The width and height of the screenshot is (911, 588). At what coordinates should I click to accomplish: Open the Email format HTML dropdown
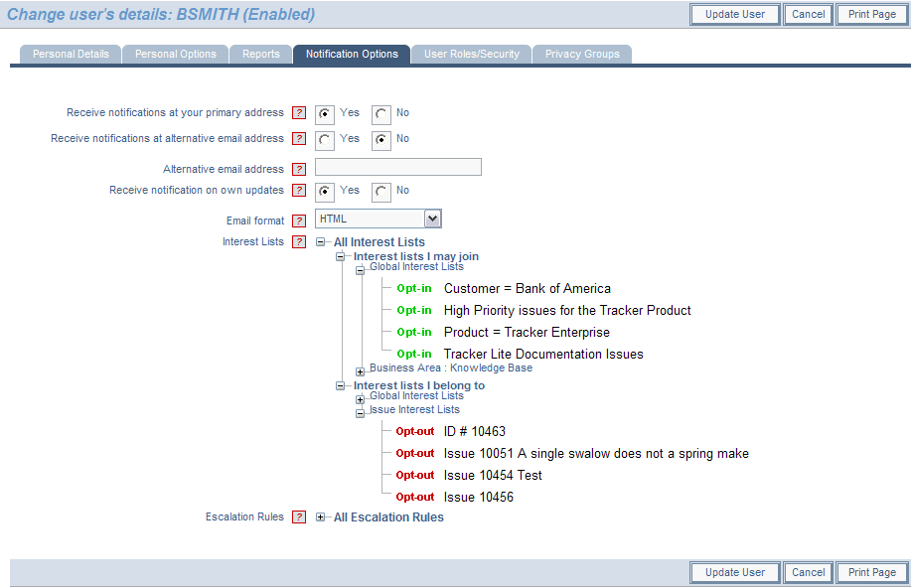(x=431, y=220)
